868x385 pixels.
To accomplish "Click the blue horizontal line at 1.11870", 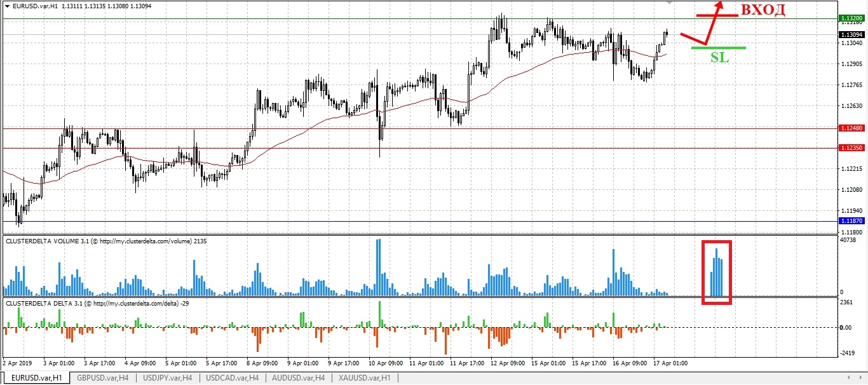I will click(x=419, y=221).
